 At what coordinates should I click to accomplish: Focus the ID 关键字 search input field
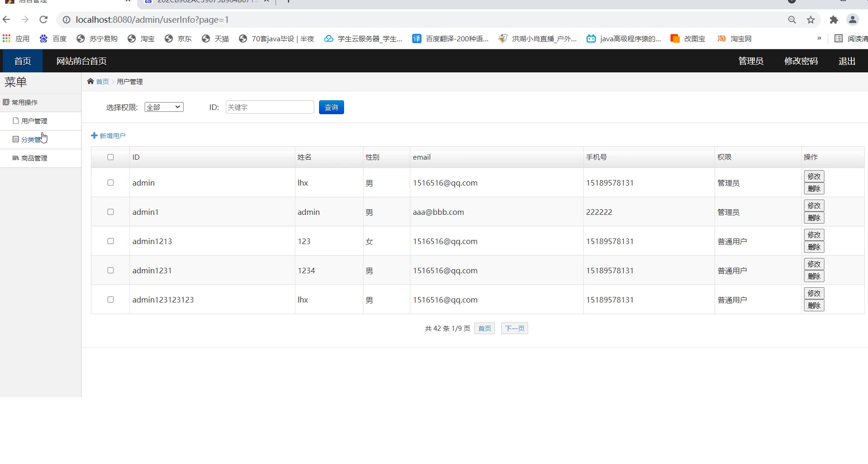(269, 107)
